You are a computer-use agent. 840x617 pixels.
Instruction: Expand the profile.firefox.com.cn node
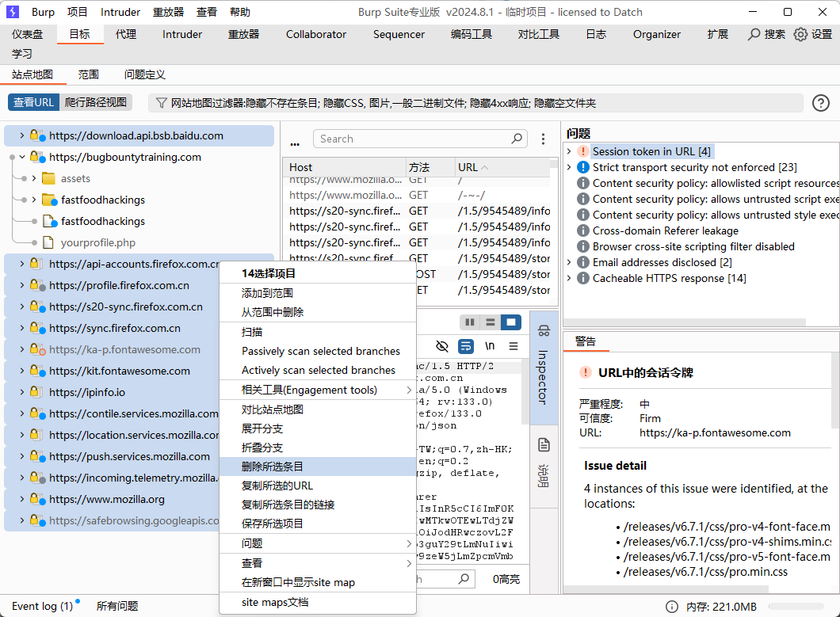point(21,285)
